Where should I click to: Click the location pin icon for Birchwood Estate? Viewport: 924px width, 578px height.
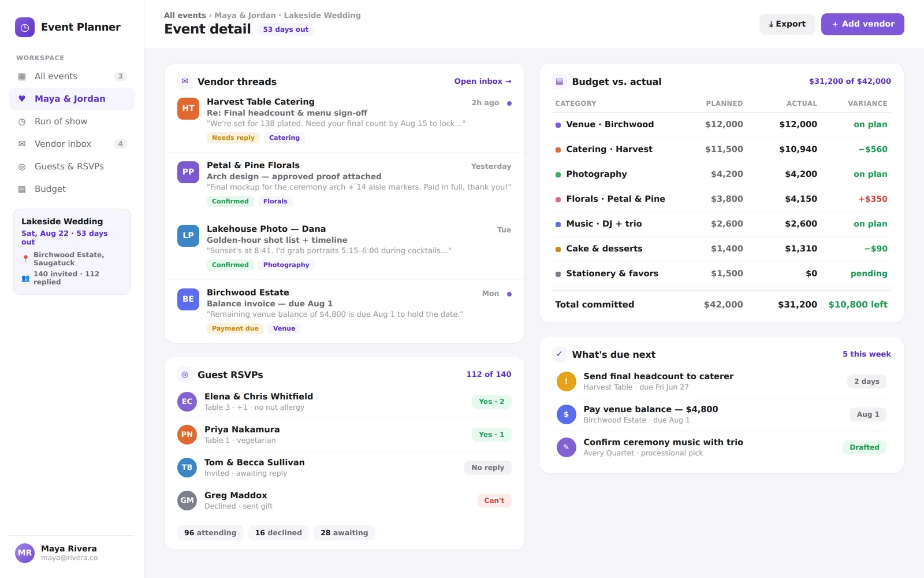click(x=25, y=259)
